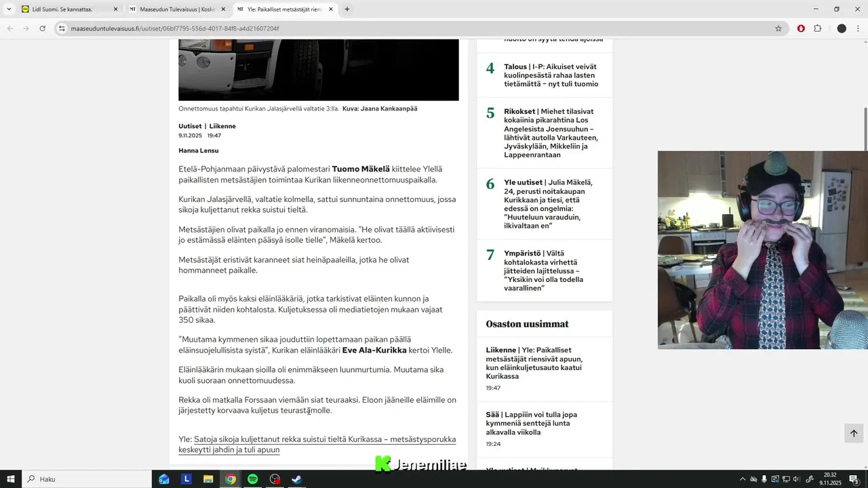Screen dimensions: 868x488
Task: Click author name Hanna Lensu
Action: coord(199,150)
